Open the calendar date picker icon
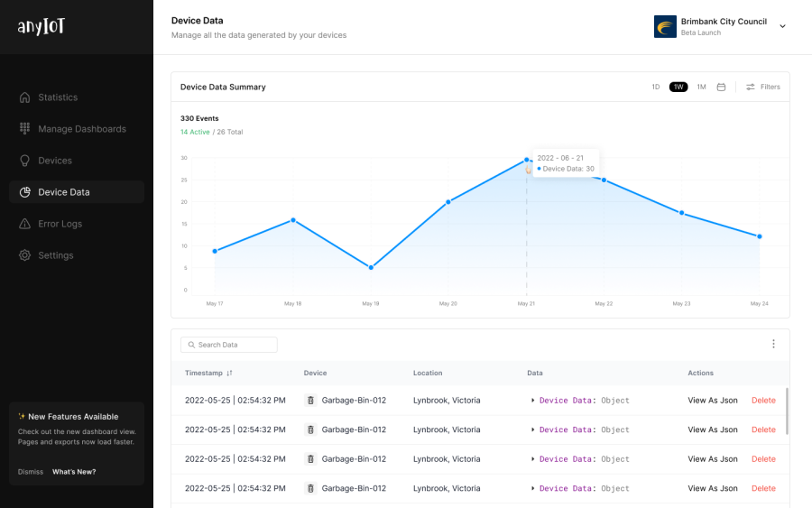This screenshot has height=508, width=812. click(721, 87)
